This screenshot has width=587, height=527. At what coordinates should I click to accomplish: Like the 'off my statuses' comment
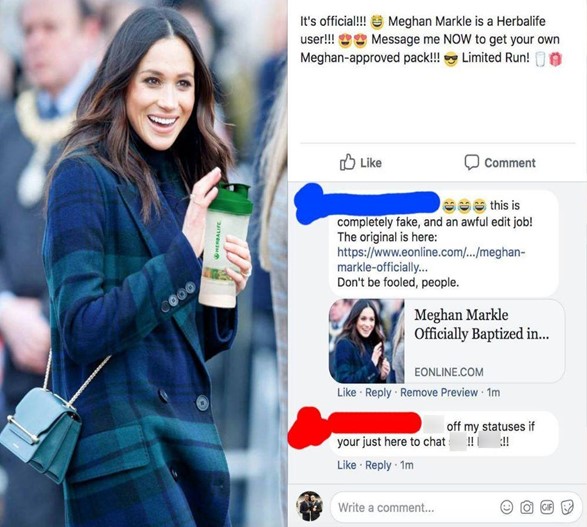tap(346, 465)
